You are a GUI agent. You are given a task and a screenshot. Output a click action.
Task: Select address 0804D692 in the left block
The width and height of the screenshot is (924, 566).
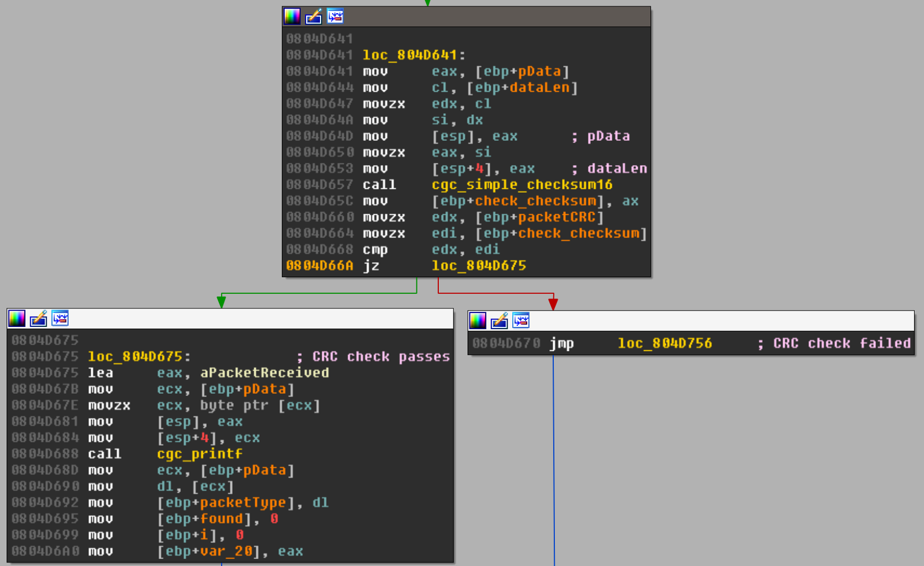pyautogui.click(x=44, y=502)
